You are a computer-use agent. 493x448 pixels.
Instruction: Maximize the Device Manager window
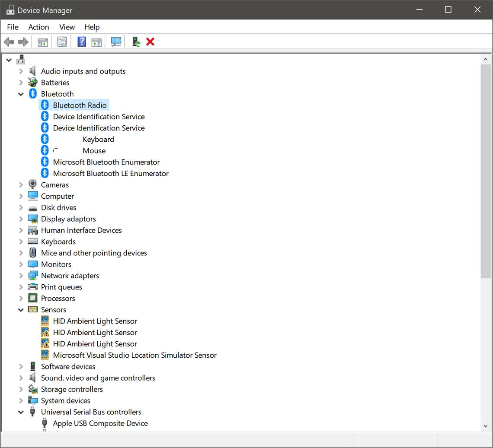(x=448, y=10)
